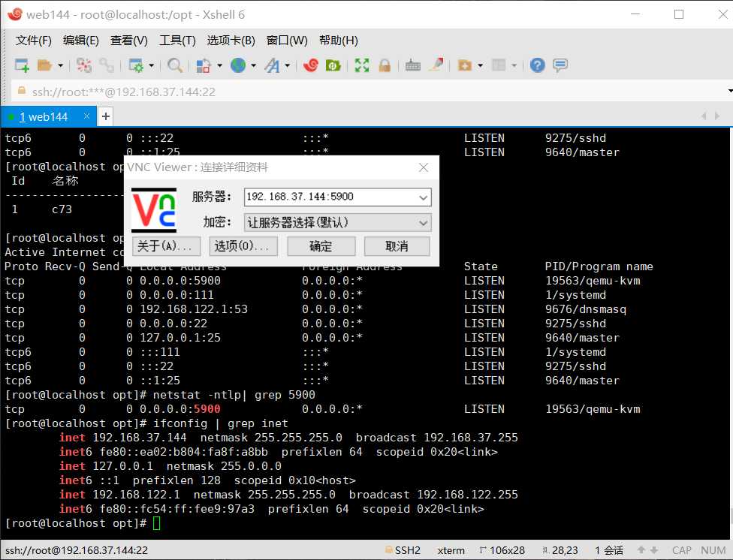The width and height of the screenshot is (733, 560).
Task: Click the Disconnect toolbar icon
Action: [84, 65]
